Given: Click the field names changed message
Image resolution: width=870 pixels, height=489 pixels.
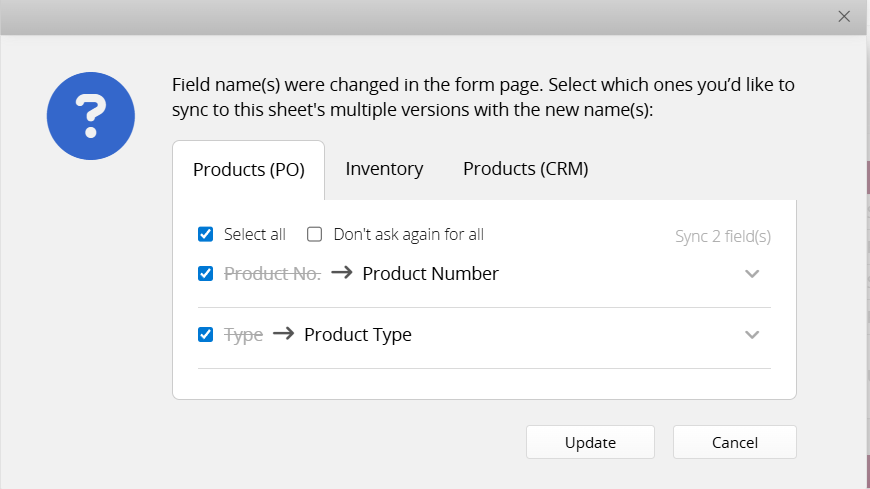Looking at the screenshot, I should coord(483,97).
